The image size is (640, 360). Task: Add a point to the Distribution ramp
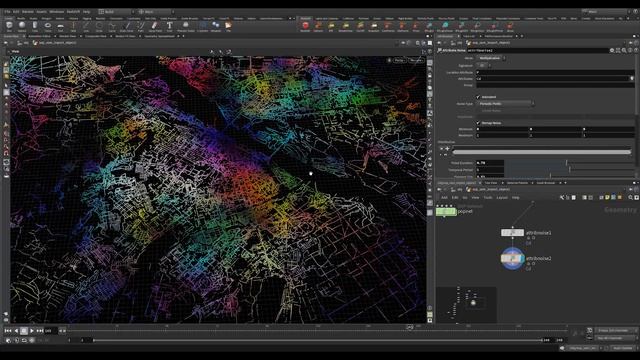[447, 149]
